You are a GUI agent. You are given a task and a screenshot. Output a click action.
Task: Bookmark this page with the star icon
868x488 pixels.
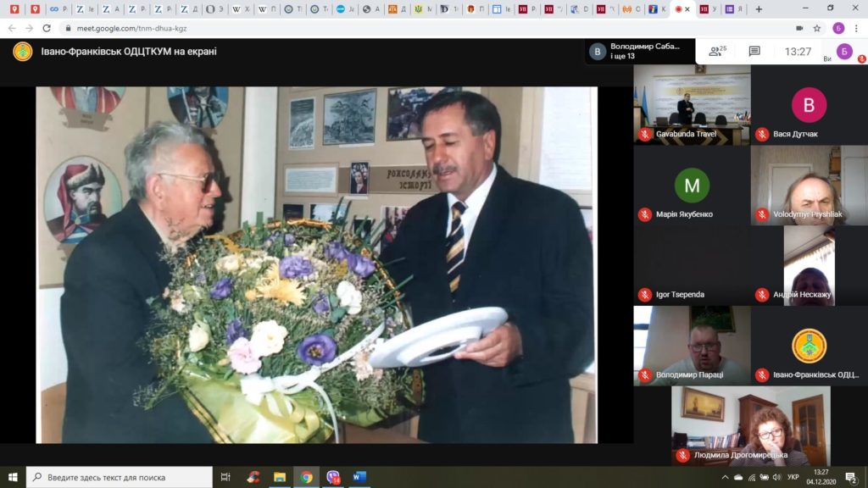817,28
